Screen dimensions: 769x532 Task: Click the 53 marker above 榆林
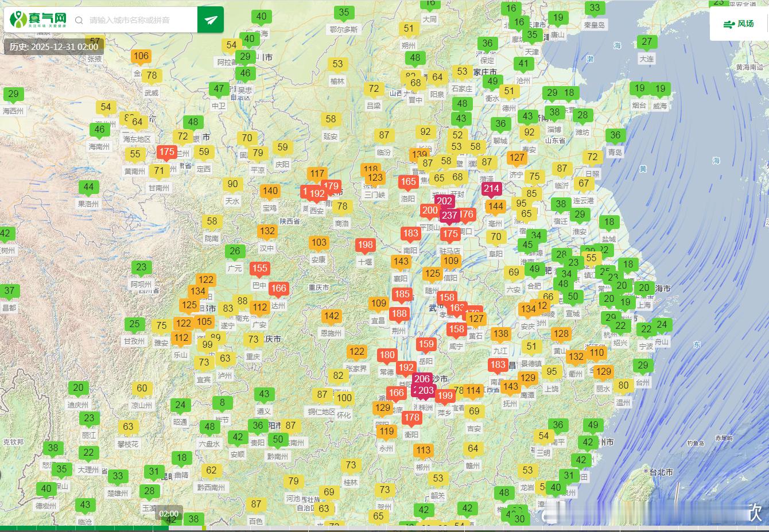(337, 65)
